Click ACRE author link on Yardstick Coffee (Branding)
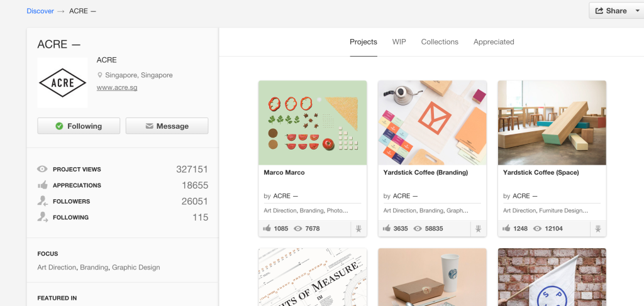 405,196
